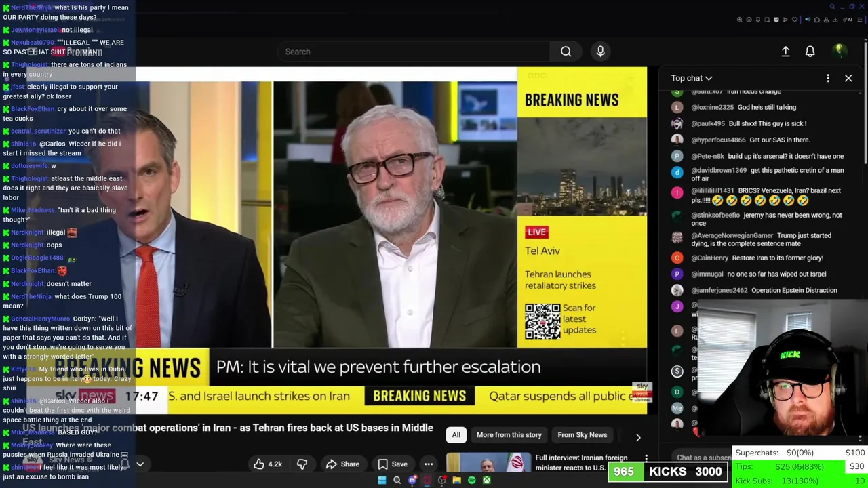Click chat message from @loxnine2325

pos(766,108)
